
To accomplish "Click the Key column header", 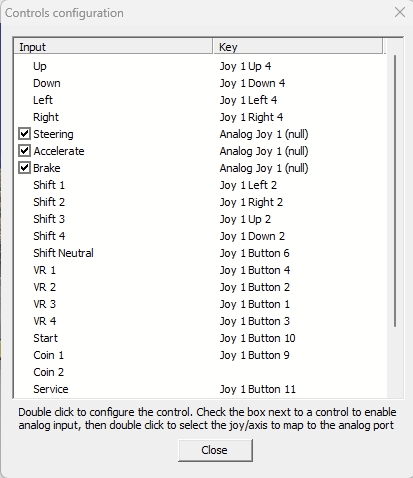I will click(x=298, y=47).
